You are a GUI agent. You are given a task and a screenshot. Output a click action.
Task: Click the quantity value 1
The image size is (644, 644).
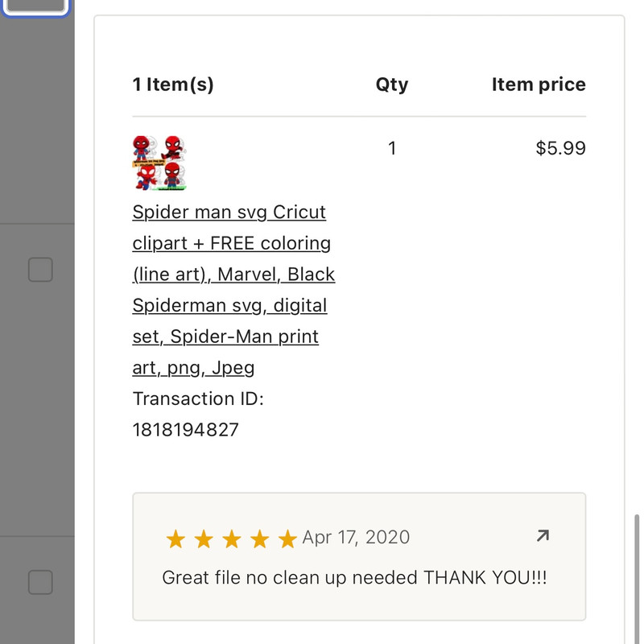click(x=392, y=148)
